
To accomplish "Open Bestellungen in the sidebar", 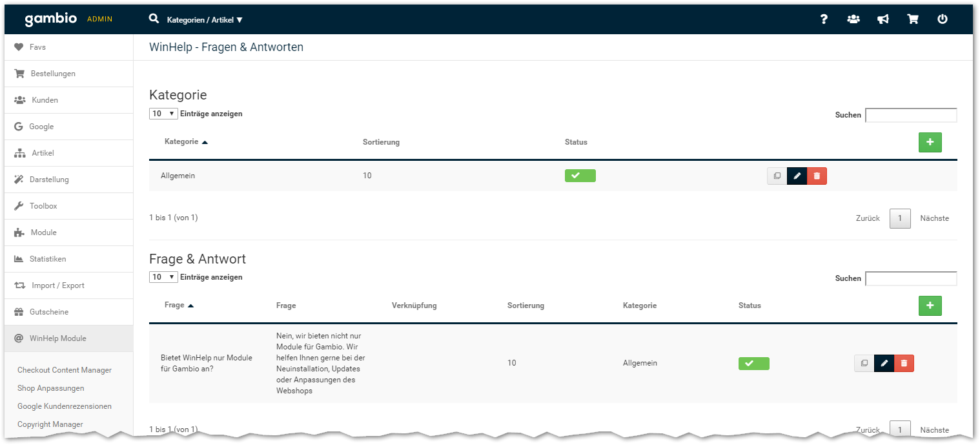I will coord(69,74).
